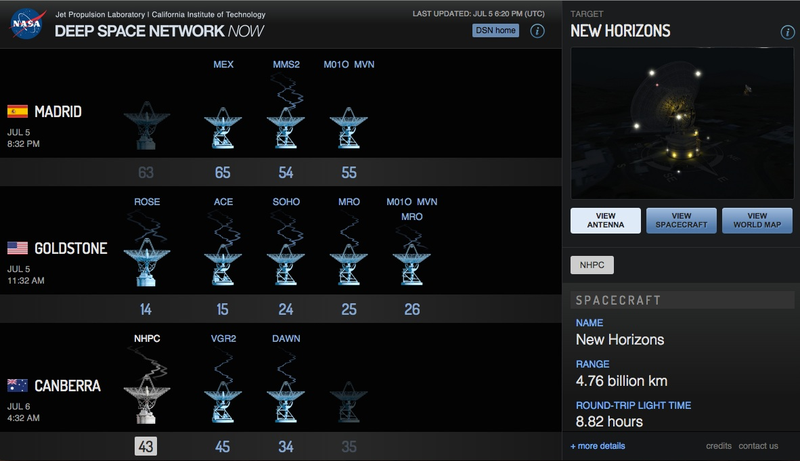Click antenna number 54 in Madrid
800x461 pixels.
click(x=286, y=172)
